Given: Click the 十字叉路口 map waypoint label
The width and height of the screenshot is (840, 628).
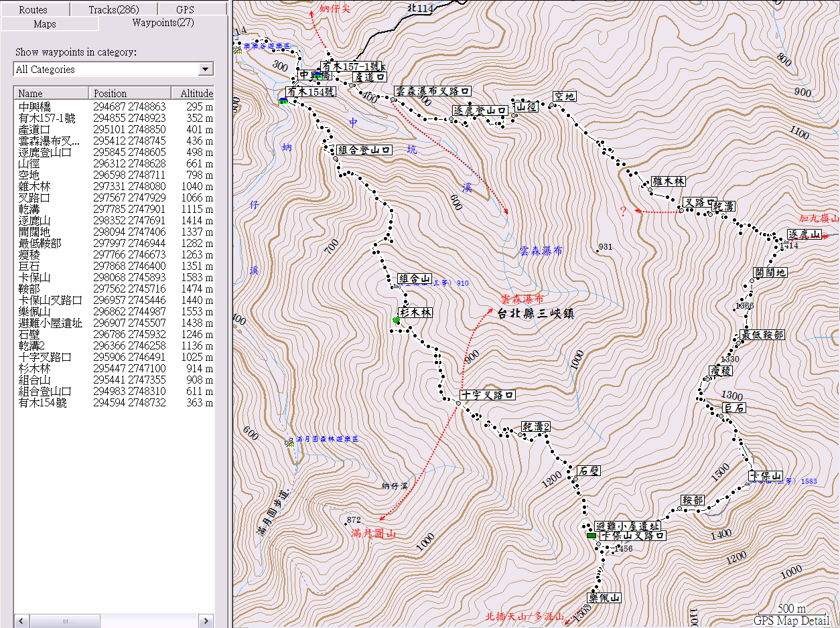Looking at the screenshot, I should click(488, 395).
